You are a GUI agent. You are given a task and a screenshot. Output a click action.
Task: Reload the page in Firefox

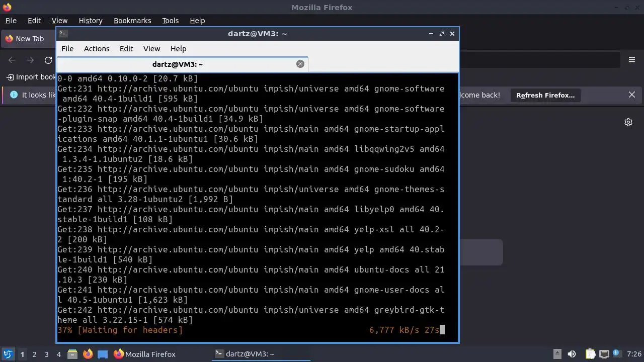pos(48,60)
